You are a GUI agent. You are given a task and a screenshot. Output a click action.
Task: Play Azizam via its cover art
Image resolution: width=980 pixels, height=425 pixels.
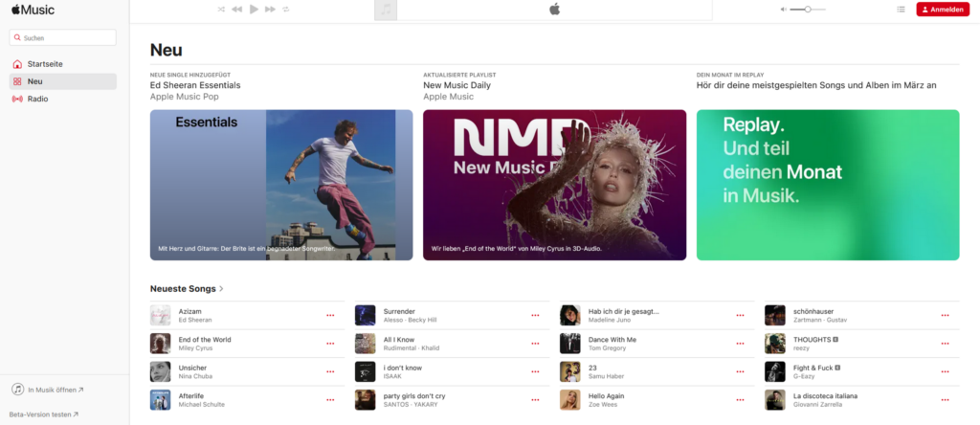click(160, 315)
